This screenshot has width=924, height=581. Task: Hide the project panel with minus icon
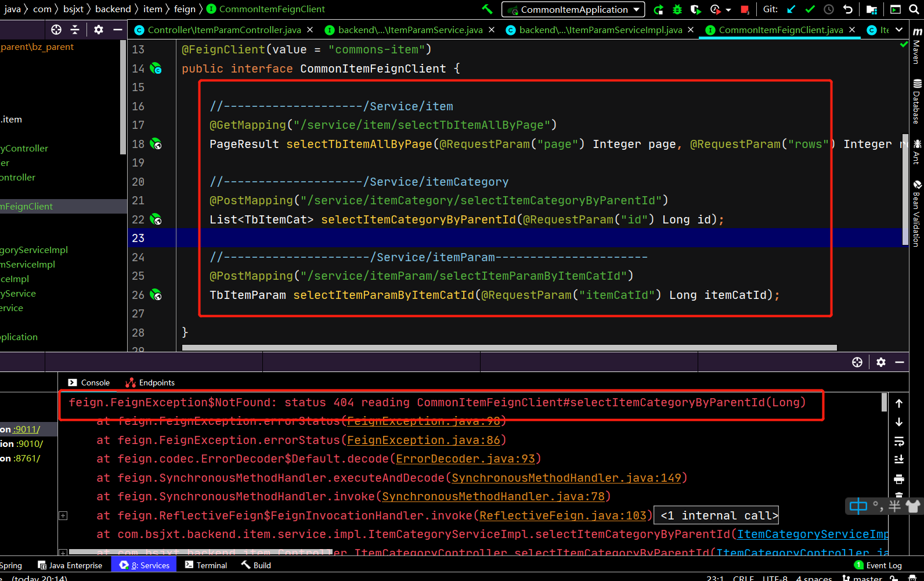(x=118, y=30)
